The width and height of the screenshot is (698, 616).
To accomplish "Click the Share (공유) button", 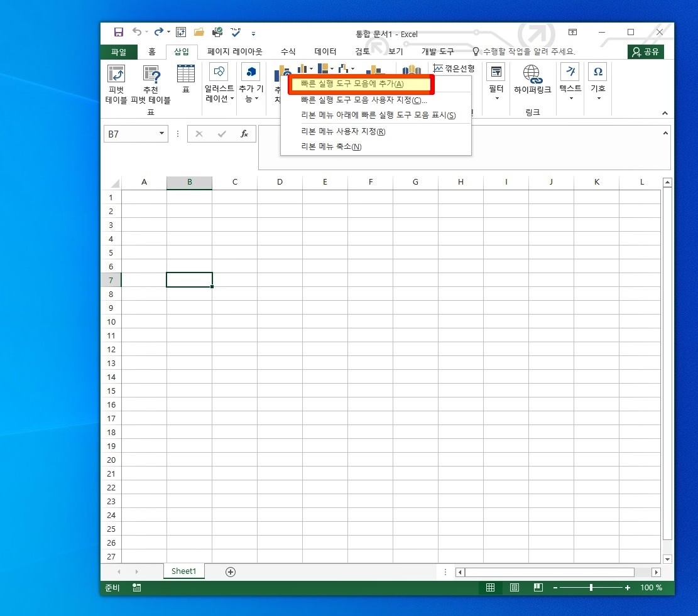I will (645, 52).
